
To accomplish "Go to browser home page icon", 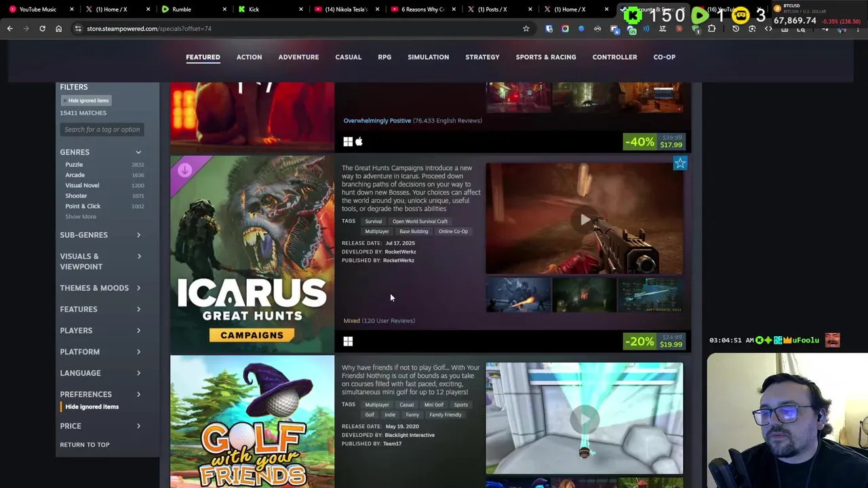I will click(x=58, y=28).
